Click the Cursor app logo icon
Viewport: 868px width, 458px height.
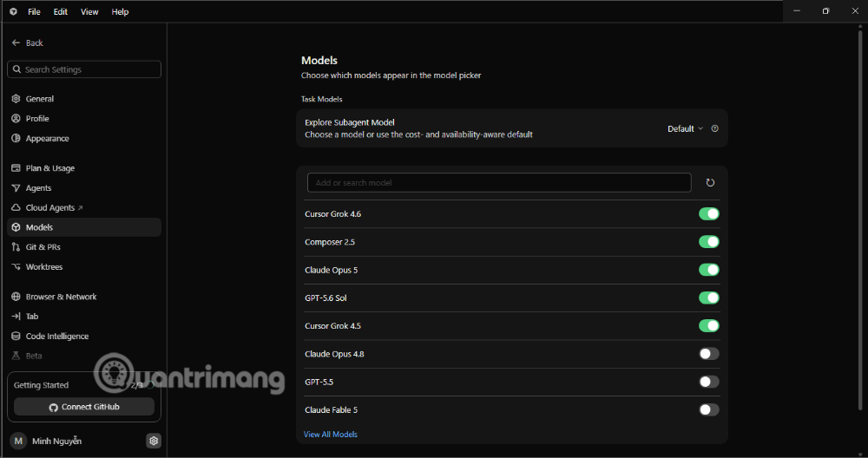click(13, 11)
